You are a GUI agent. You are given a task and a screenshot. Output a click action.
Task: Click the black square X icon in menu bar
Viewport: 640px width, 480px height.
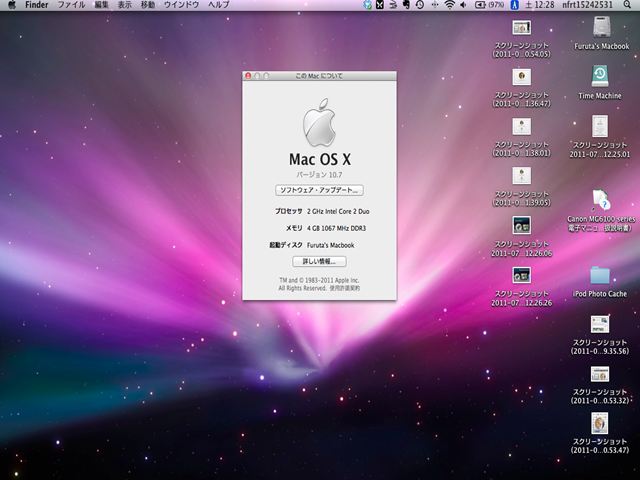380,5
